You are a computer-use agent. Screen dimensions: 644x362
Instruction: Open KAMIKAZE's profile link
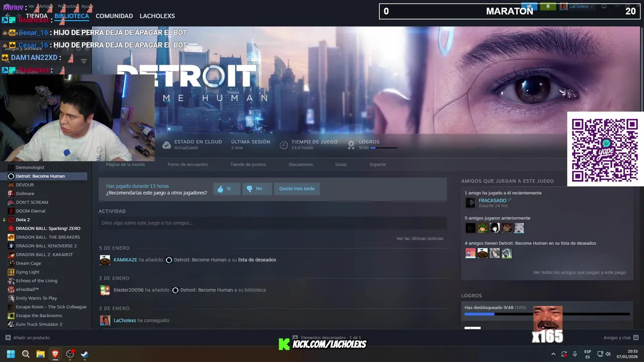point(125,260)
